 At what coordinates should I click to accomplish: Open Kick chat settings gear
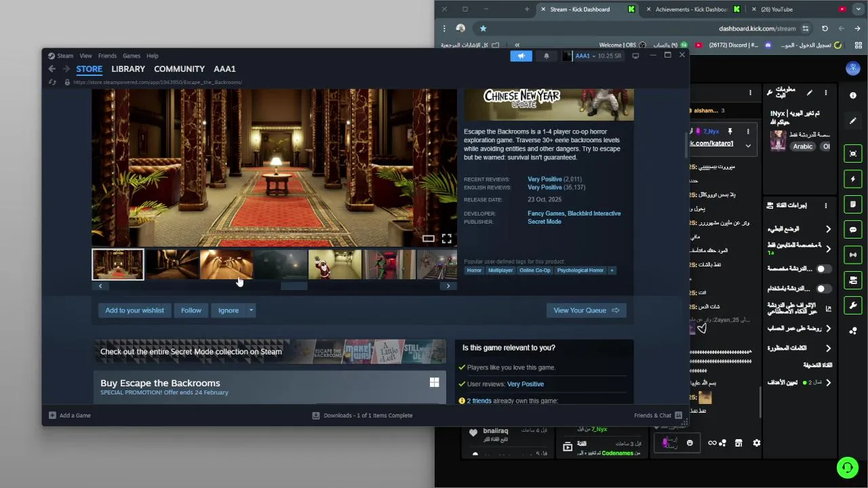coord(757,443)
